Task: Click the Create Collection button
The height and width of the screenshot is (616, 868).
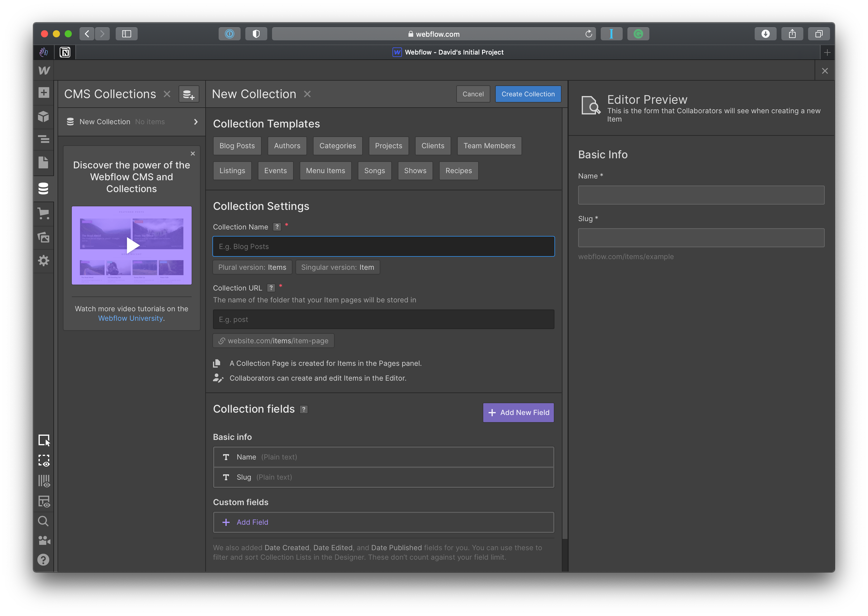Action: [527, 94]
